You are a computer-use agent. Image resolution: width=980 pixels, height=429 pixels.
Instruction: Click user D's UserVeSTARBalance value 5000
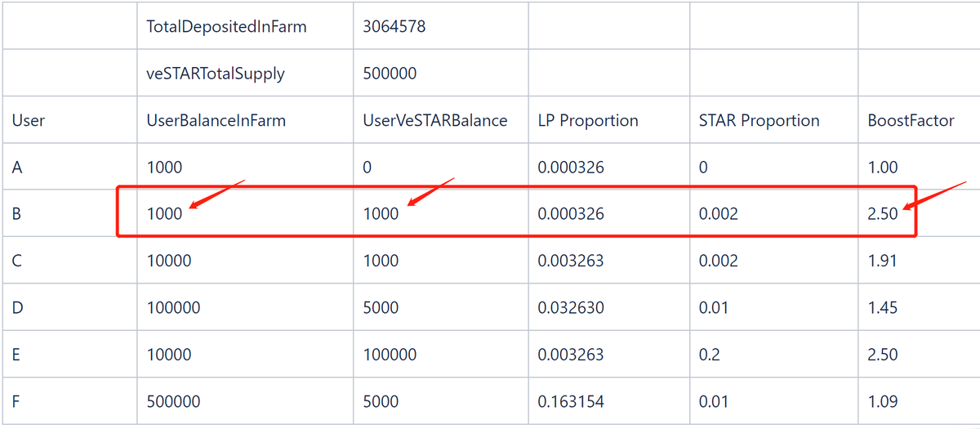[x=381, y=307]
